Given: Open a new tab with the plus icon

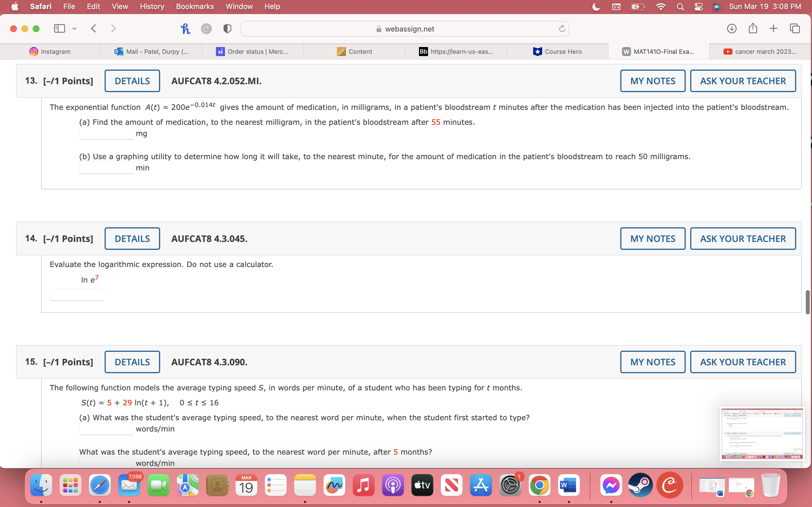Looking at the screenshot, I should [774, 28].
